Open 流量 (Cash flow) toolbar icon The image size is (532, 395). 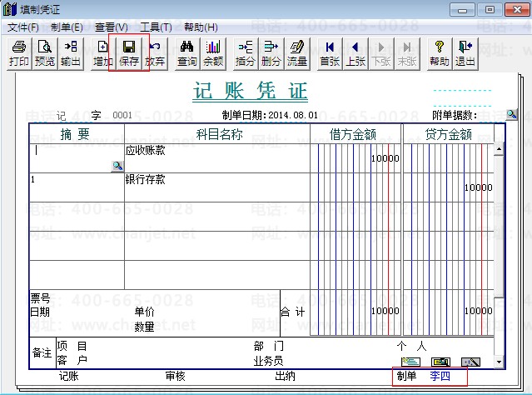(297, 53)
